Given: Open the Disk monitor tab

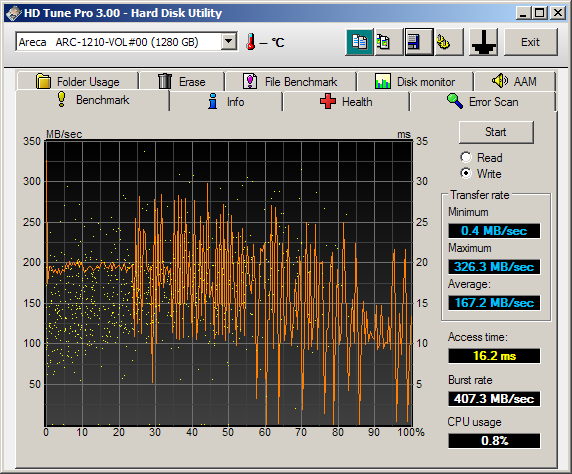Looking at the screenshot, I should point(415,81).
